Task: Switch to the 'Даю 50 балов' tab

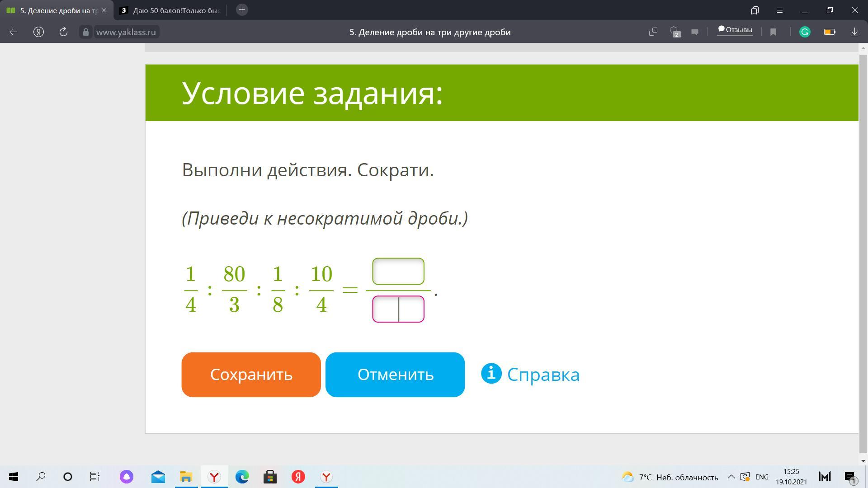Action: [170, 10]
